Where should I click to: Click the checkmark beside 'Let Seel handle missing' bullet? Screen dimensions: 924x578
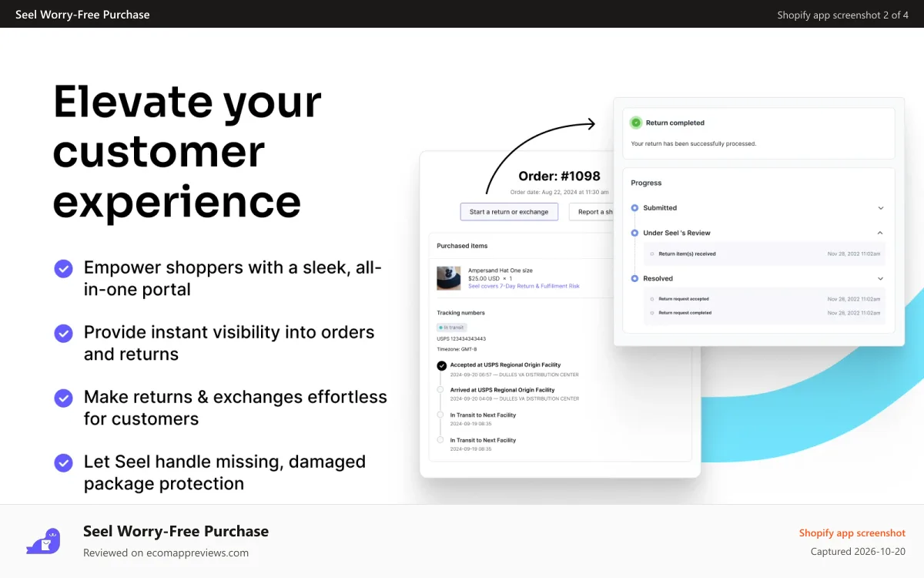[63, 462]
